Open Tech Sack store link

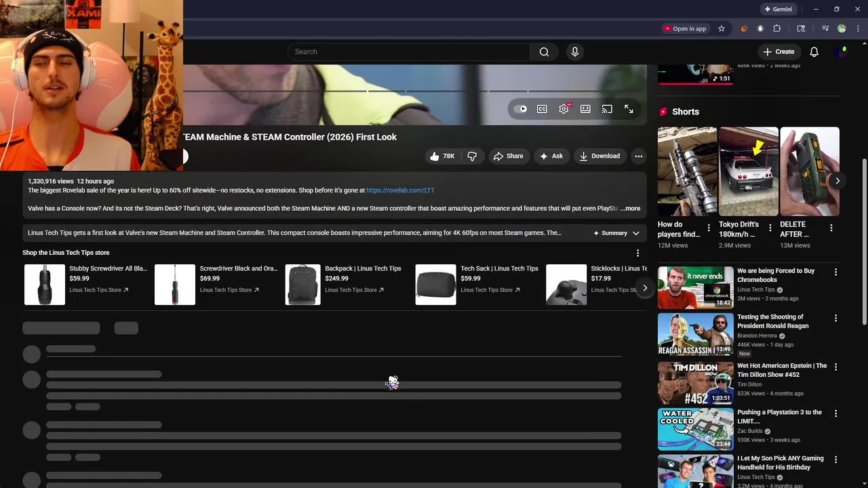(490, 290)
